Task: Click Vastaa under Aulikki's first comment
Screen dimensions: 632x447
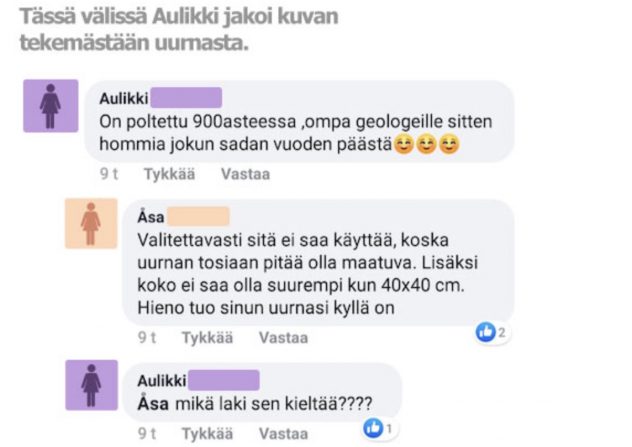Action: click(245, 174)
